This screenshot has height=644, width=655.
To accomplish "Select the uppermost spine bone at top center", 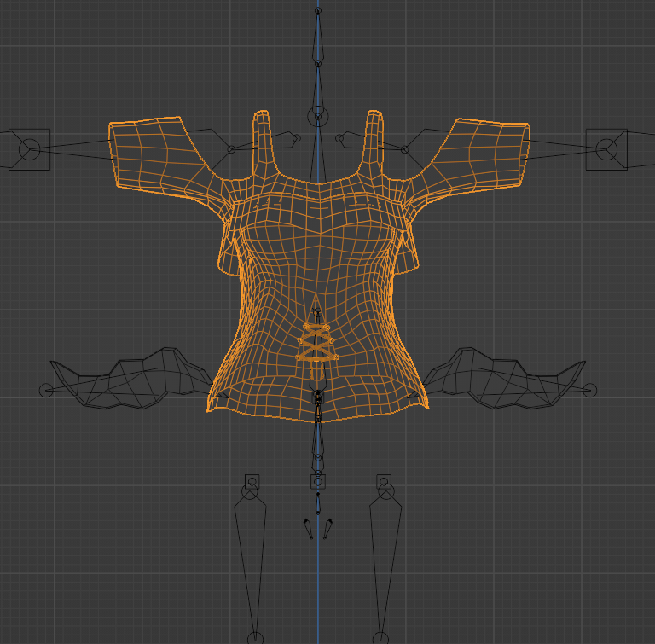I will point(318,37).
